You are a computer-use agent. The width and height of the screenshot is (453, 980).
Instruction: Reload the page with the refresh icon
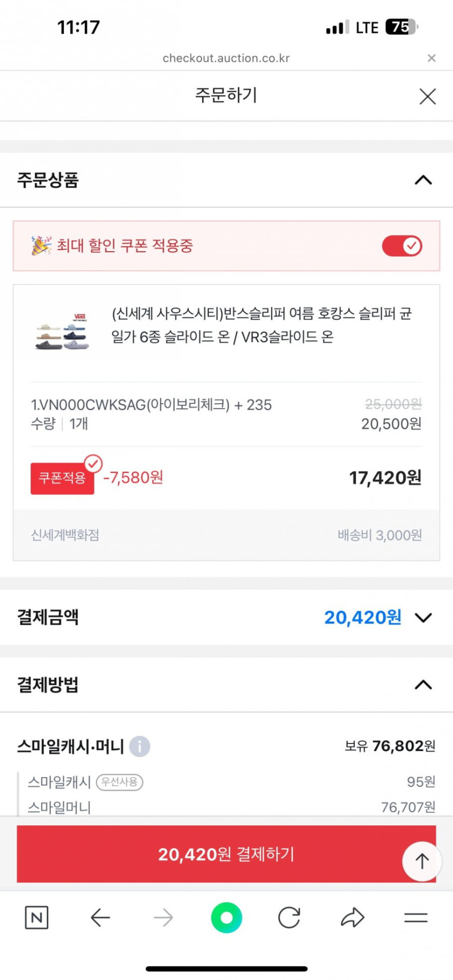tap(289, 917)
